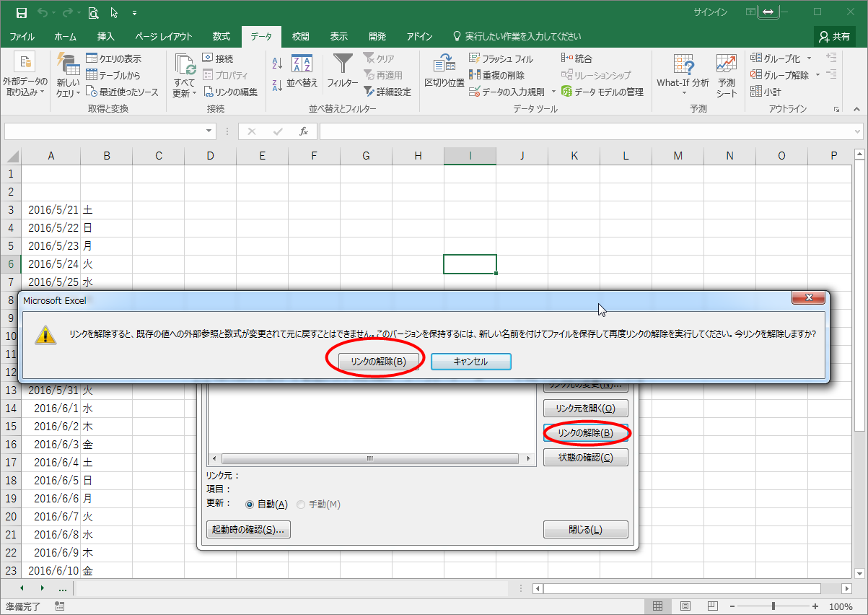The image size is (868, 615).
Task: Choose テーブルから (From Table)
Action: [113, 75]
